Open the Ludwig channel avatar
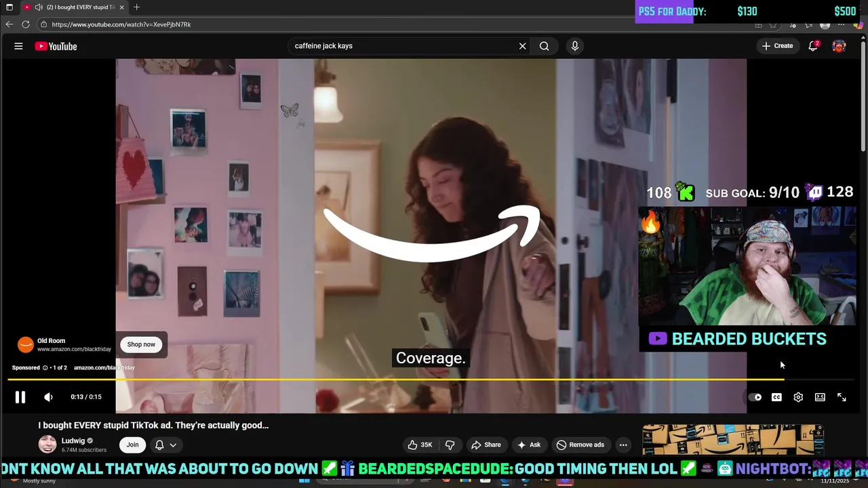868x488 pixels. click(47, 445)
